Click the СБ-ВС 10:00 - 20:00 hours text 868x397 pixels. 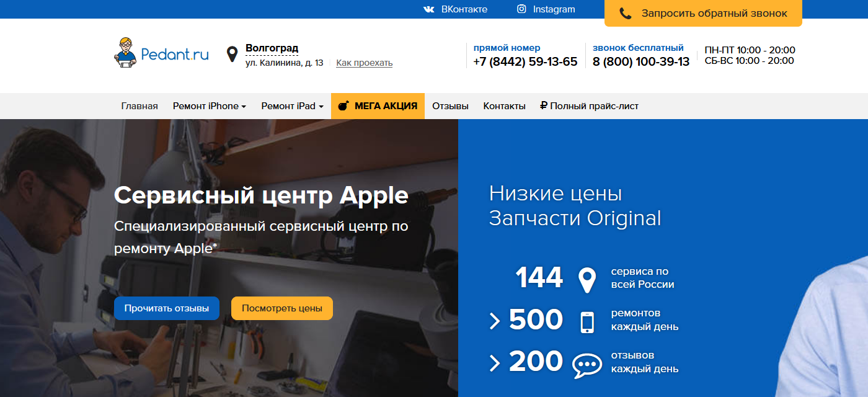click(749, 61)
